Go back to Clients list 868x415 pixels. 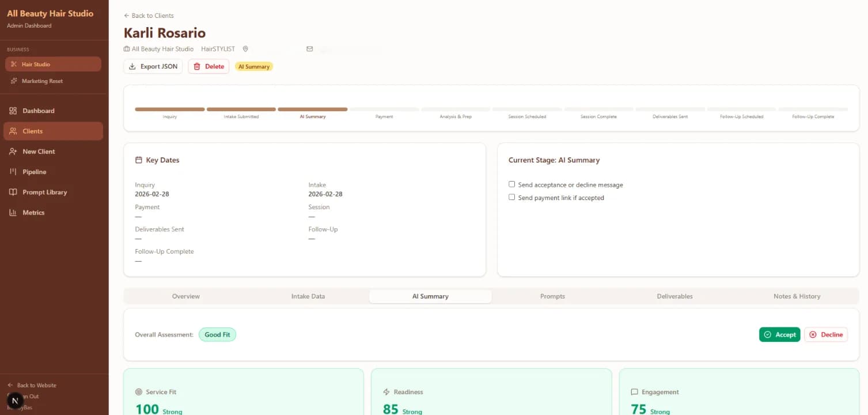click(x=149, y=16)
